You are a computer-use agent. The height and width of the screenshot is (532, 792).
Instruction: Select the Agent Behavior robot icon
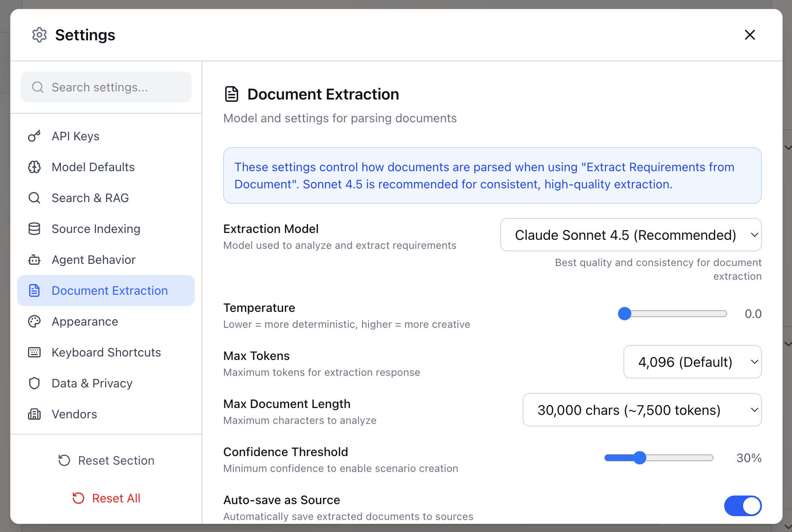(34, 260)
